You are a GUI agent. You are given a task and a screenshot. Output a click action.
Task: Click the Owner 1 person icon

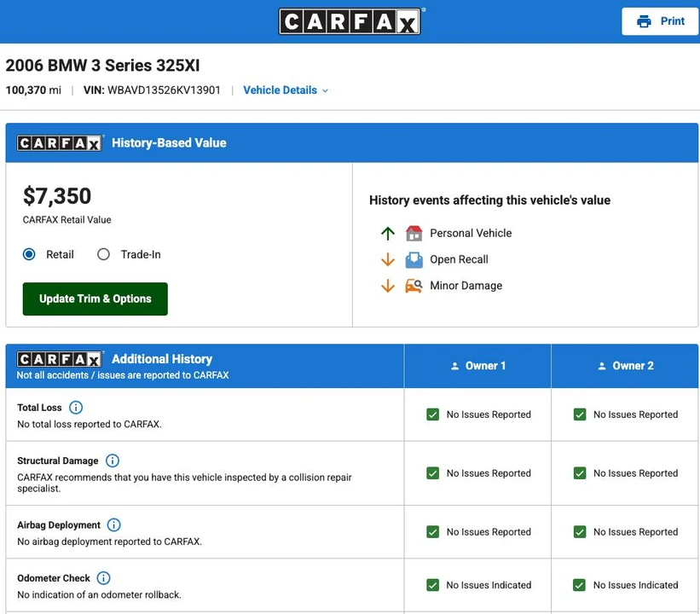455,366
